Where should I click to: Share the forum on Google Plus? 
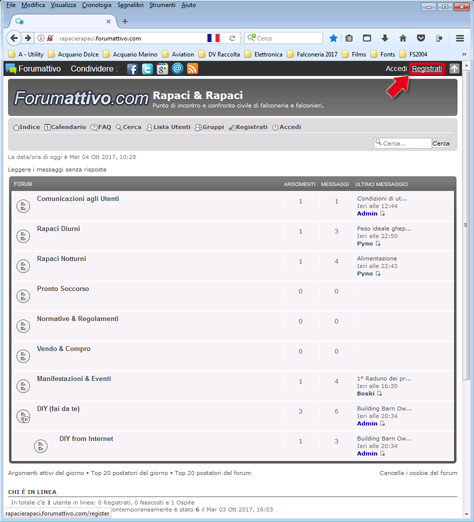(x=162, y=69)
